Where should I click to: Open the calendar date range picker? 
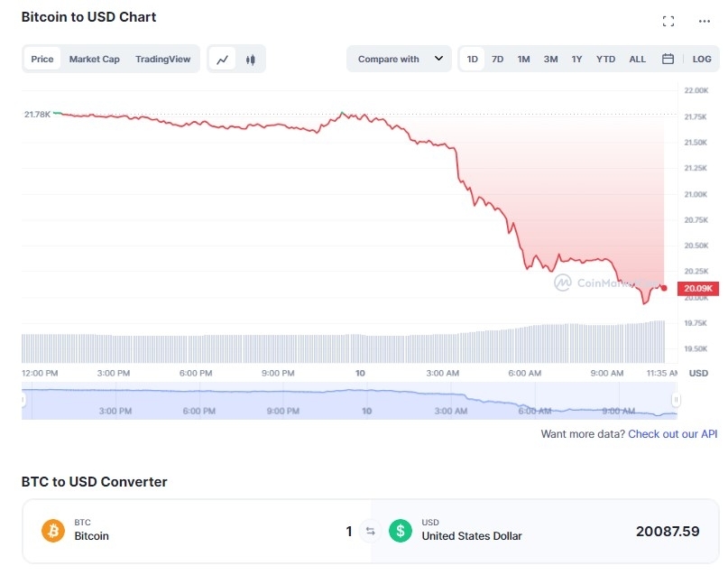668,59
